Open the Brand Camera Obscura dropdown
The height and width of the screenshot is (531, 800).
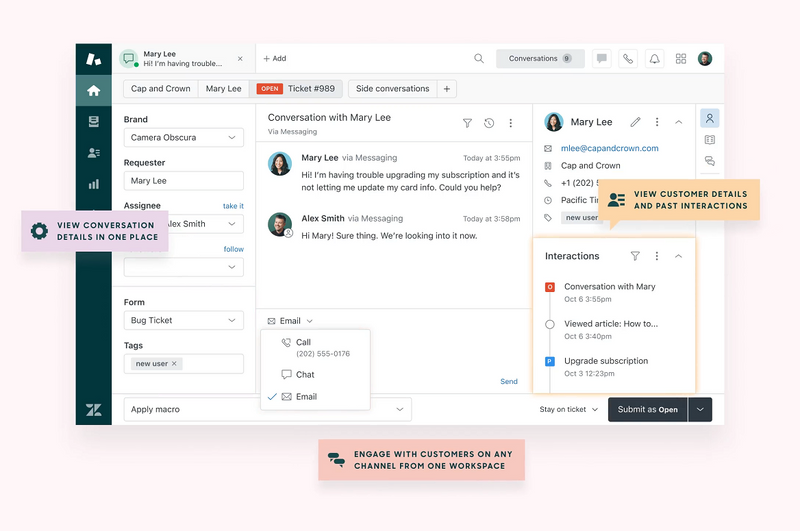184,138
